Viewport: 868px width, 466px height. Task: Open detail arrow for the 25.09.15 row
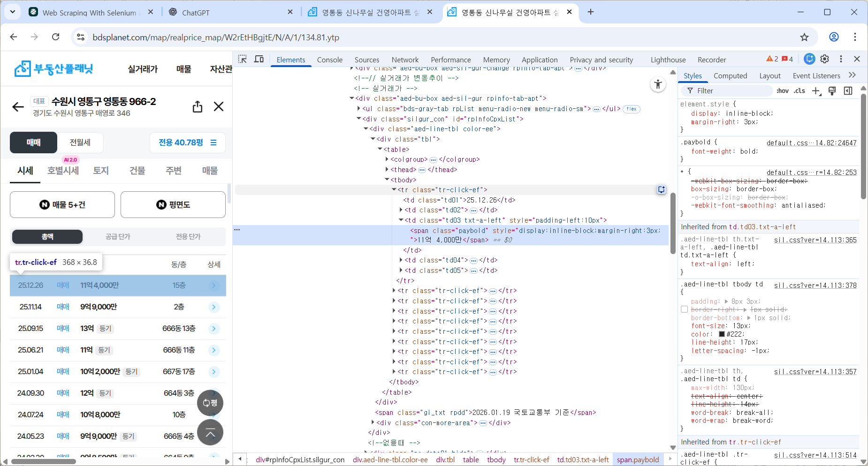(x=213, y=329)
